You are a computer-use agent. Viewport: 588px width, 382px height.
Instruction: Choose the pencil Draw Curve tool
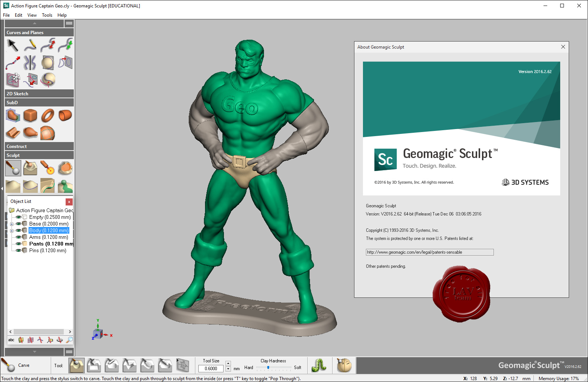point(30,45)
